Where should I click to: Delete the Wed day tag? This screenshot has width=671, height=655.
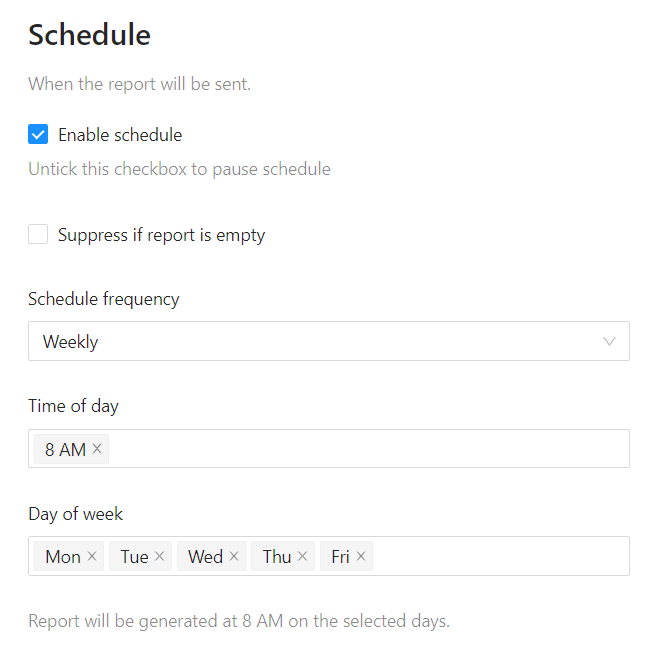pos(234,556)
